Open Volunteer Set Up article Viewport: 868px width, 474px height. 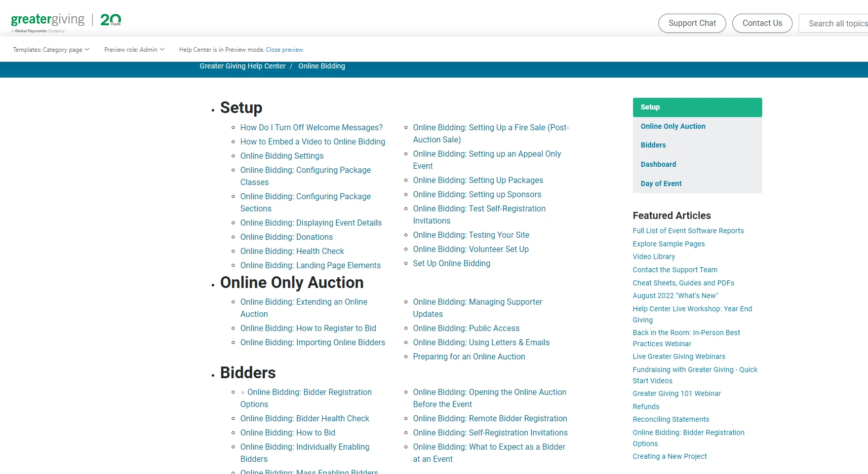click(471, 249)
